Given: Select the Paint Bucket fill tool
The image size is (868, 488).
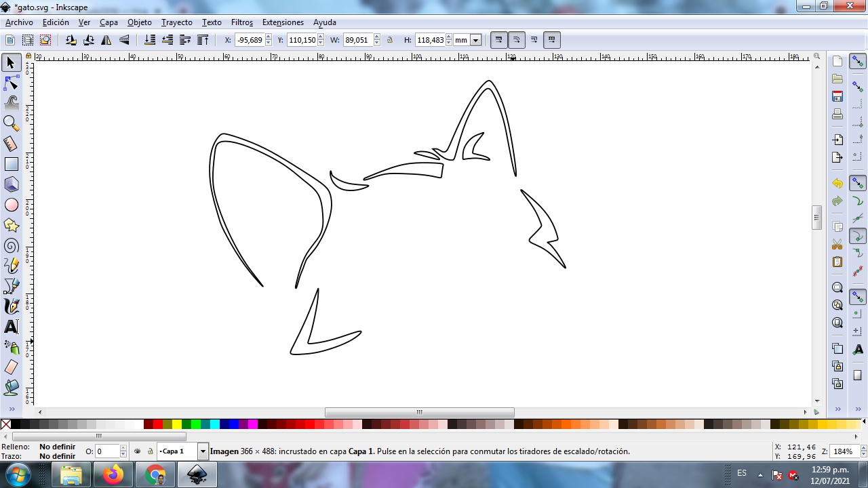Looking at the screenshot, I should click(x=11, y=388).
